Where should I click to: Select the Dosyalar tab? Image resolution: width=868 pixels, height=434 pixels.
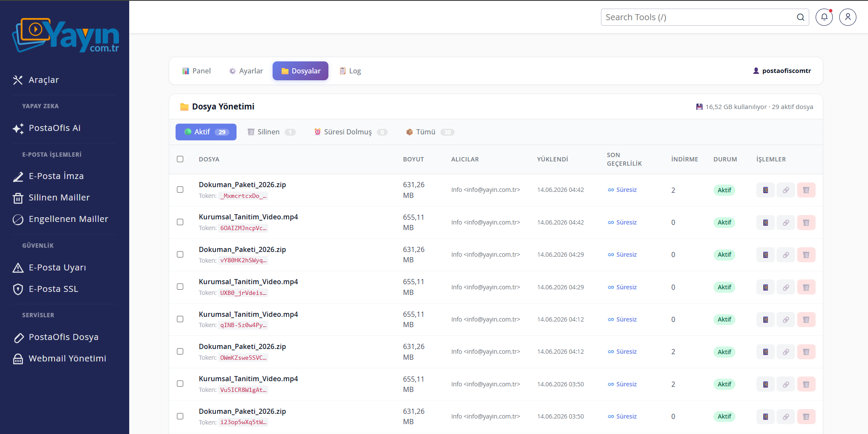[300, 71]
